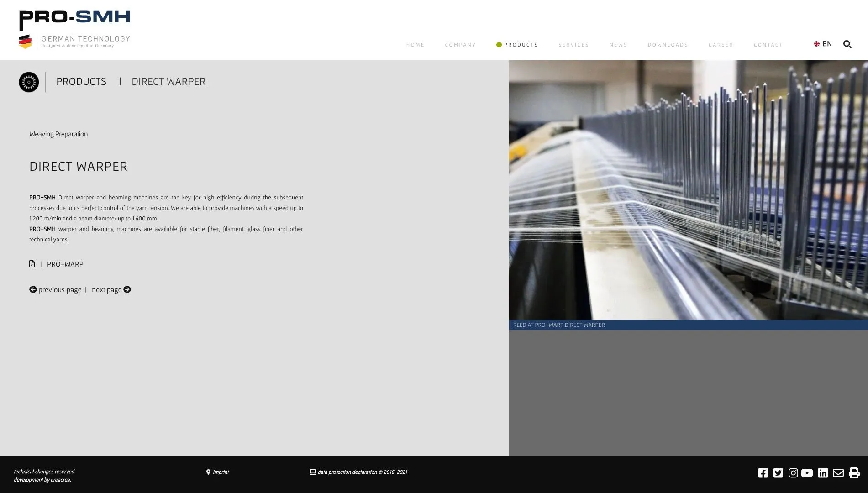The width and height of the screenshot is (868, 493).
Task: Open the EN language selector
Action: tap(823, 44)
